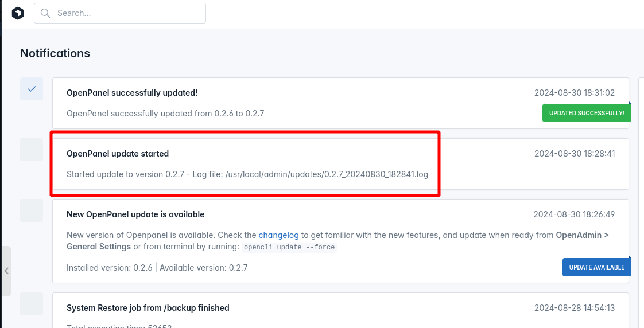The height and width of the screenshot is (328, 644).
Task: Click the search magnifier icon
Action: (45, 13)
